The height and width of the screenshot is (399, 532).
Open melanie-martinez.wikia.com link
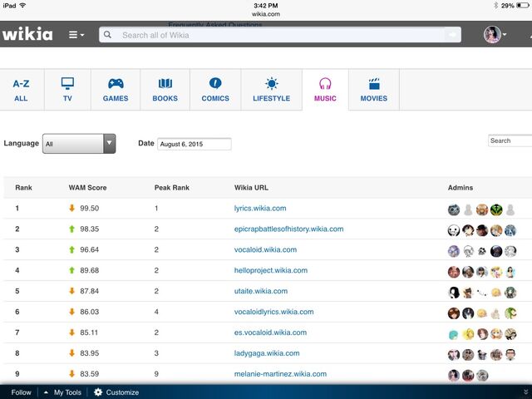pos(280,374)
